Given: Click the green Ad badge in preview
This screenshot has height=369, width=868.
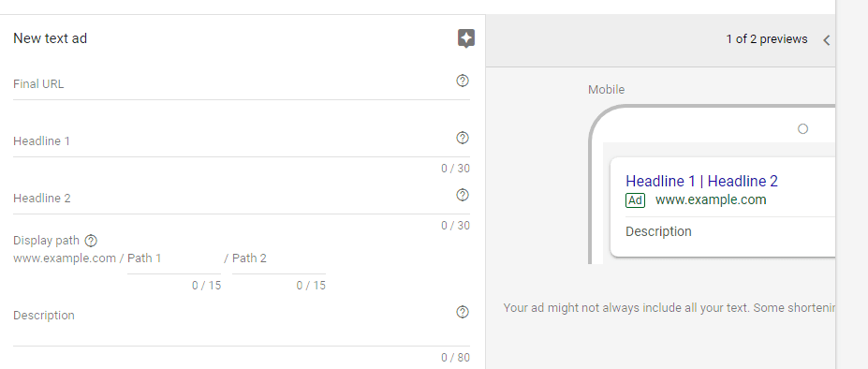Looking at the screenshot, I should [x=636, y=200].
